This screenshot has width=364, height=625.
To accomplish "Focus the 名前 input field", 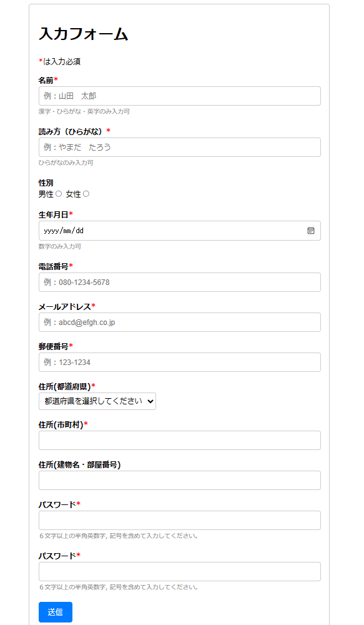I will (x=180, y=96).
